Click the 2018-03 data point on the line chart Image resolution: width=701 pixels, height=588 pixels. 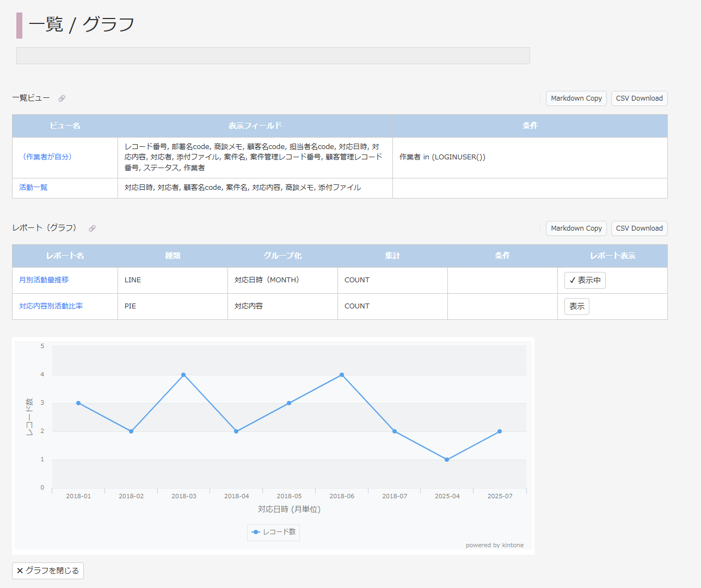tap(183, 374)
